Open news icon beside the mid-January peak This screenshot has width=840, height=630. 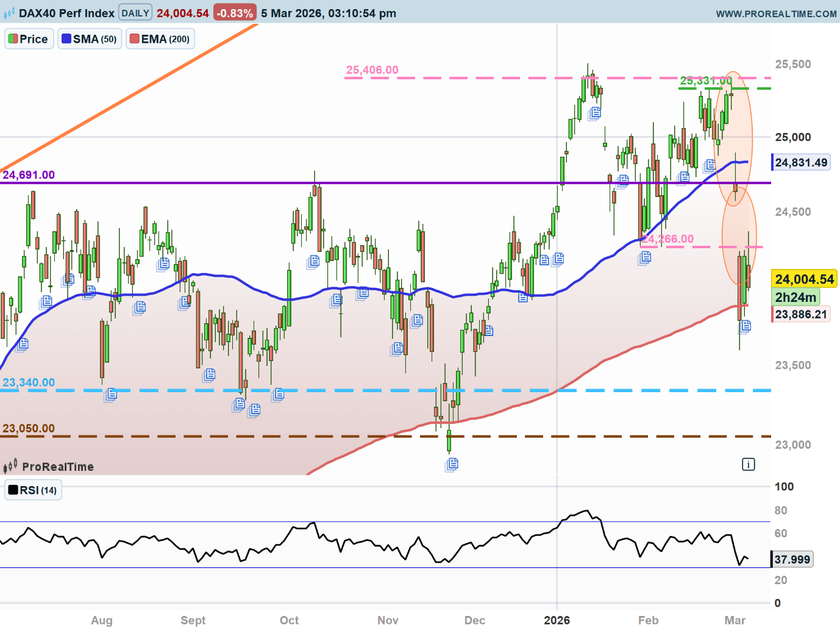click(595, 113)
